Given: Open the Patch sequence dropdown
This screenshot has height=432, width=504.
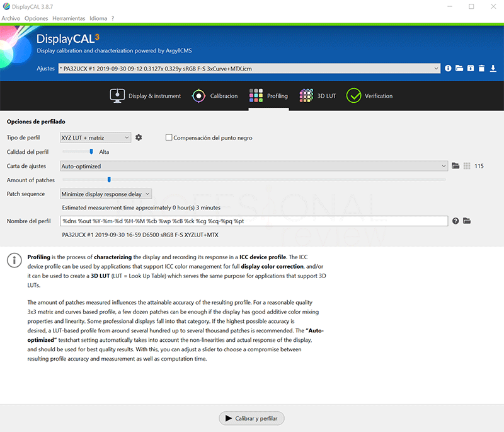Looking at the screenshot, I should click(x=106, y=194).
